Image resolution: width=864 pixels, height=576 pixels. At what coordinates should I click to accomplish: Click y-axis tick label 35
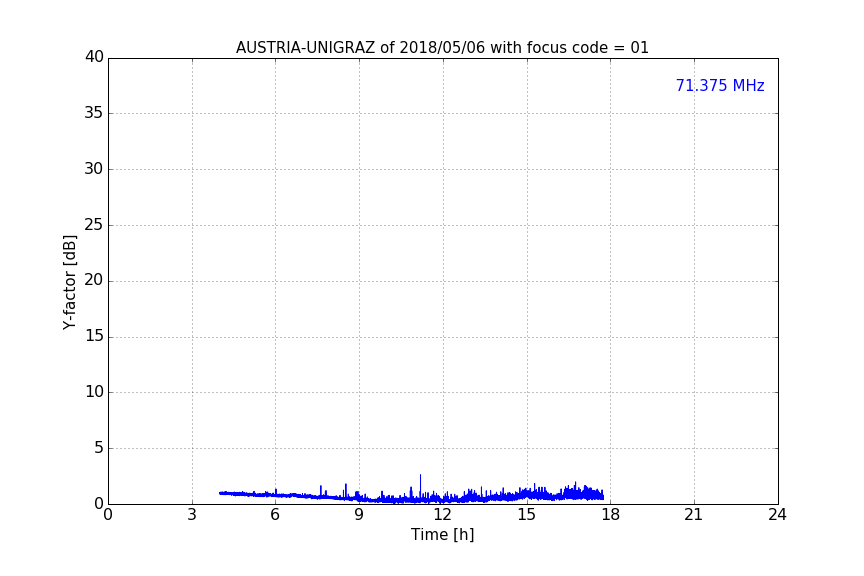click(x=94, y=113)
